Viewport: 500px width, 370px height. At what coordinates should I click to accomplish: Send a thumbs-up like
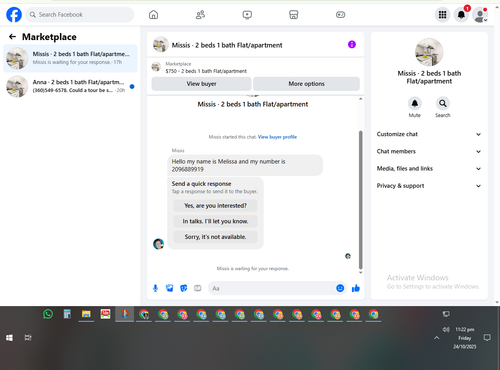coord(356,288)
